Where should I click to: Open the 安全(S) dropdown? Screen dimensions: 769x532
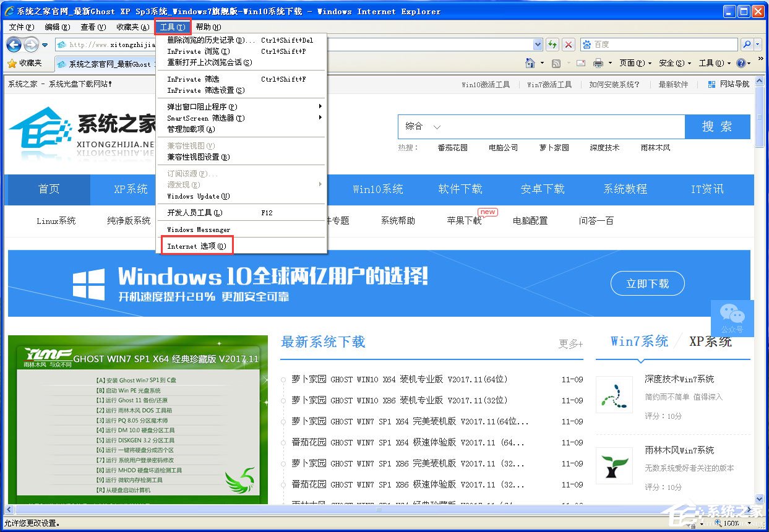pos(674,62)
